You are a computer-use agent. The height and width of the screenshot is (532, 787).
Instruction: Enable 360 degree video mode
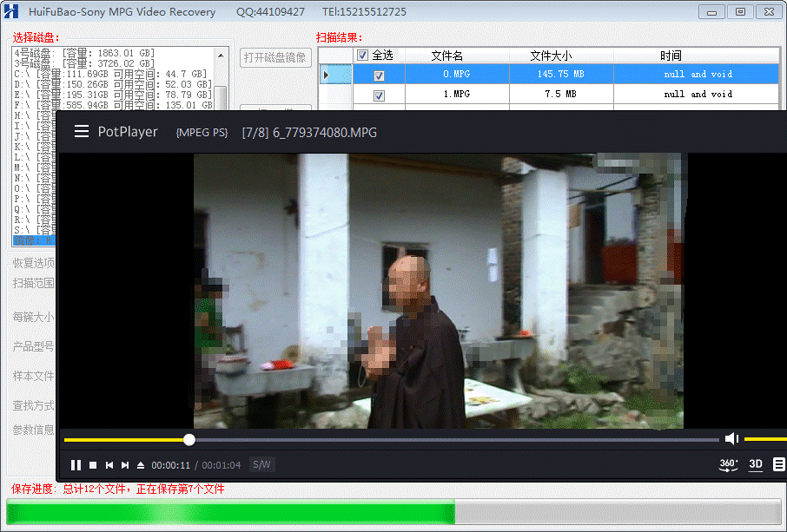pyautogui.click(x=729, y=464)
